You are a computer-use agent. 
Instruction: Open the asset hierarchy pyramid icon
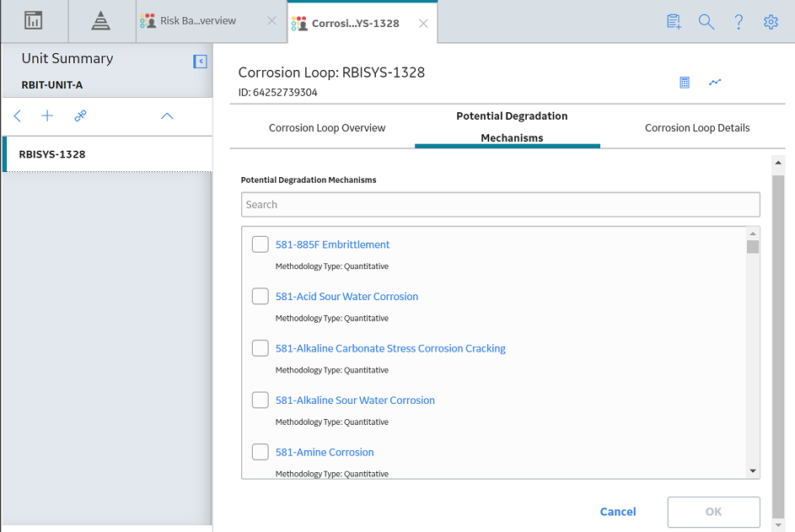tap(101, 21)
